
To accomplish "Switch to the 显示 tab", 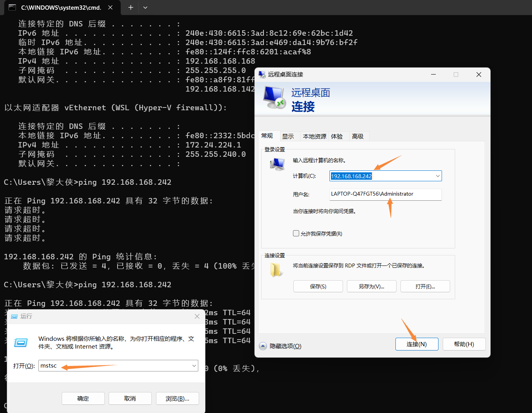I will (x=288, y=136).
